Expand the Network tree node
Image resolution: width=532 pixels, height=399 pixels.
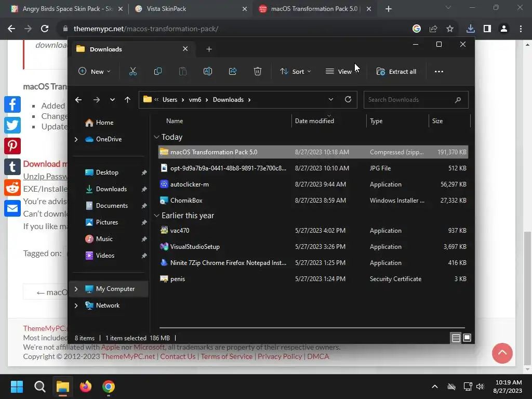click(76, 305)
